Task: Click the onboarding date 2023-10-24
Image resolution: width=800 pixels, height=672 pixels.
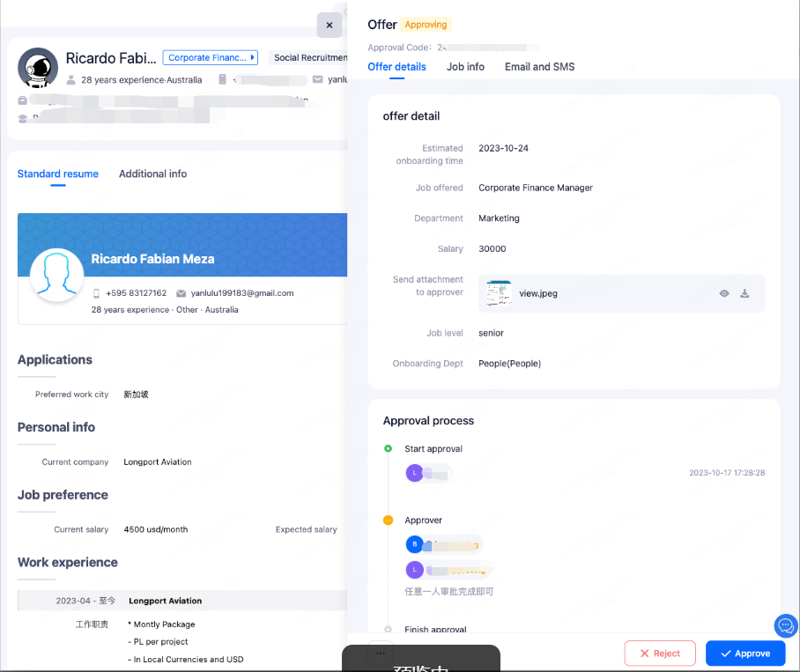Action: coord(503,148)
